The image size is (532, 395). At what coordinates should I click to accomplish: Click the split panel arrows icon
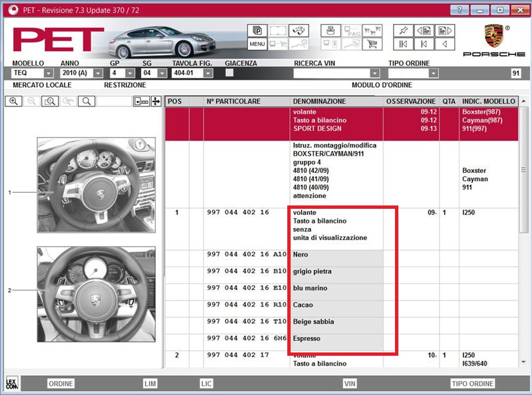coord(156,101)
